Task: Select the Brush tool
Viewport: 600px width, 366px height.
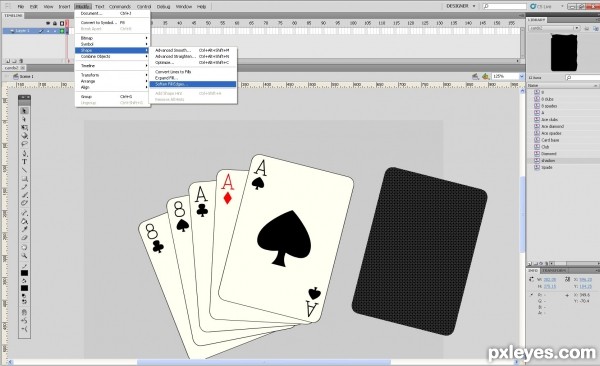Action: pos(24,195)
